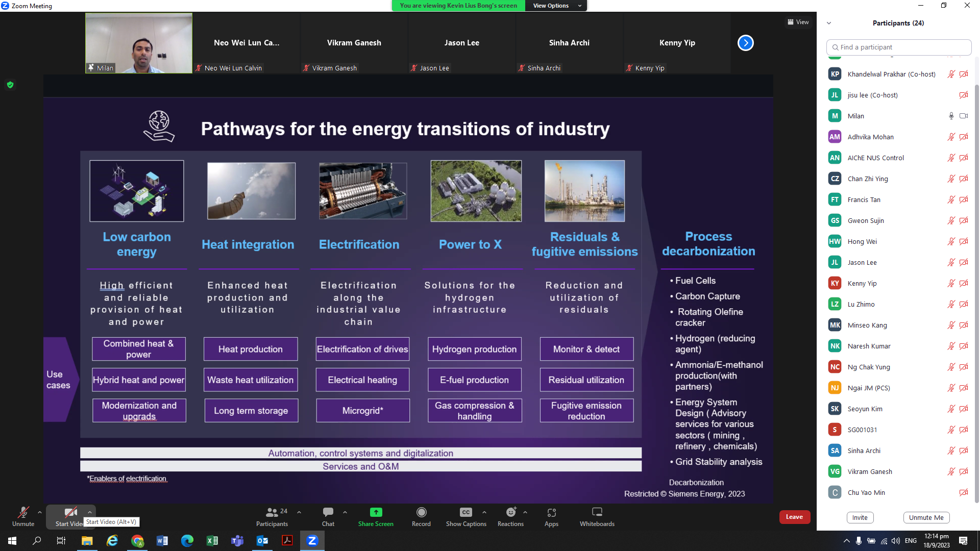Viewport: 980px width, 551px height.
Task: Open Windows Start menu
Action: click(12, 541)
